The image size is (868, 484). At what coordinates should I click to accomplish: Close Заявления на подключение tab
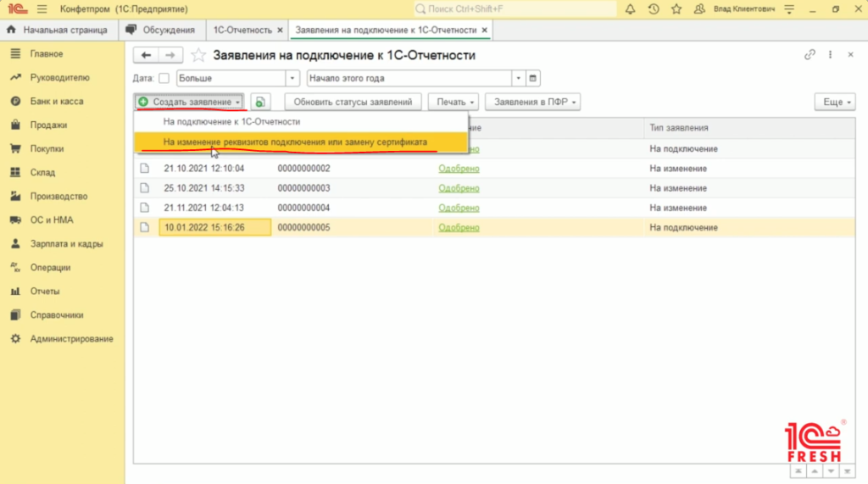484,30
